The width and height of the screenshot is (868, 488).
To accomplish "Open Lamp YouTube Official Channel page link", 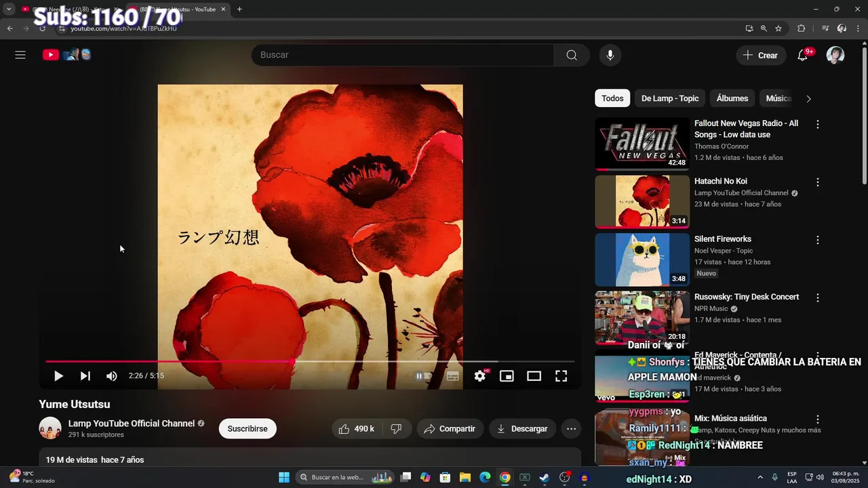I will (x=132, y=423).
